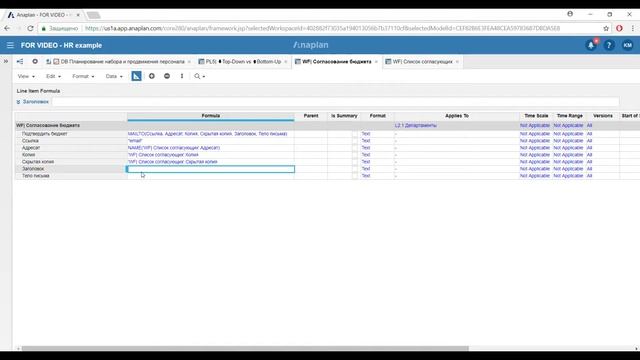
Task: Bookmark this page with the star
Action: click(606, 28)
